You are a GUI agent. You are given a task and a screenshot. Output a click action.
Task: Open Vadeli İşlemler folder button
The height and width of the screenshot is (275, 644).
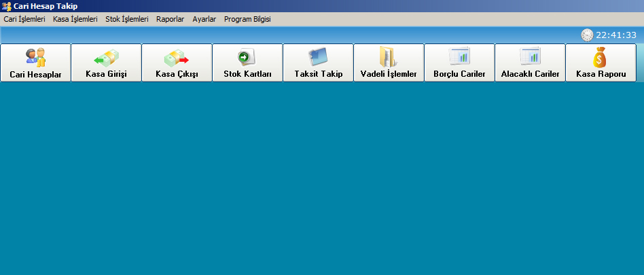[389, 62]
